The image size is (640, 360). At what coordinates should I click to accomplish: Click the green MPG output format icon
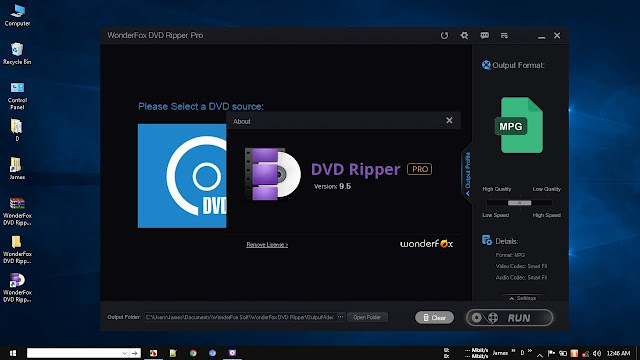tap(519, 125)
